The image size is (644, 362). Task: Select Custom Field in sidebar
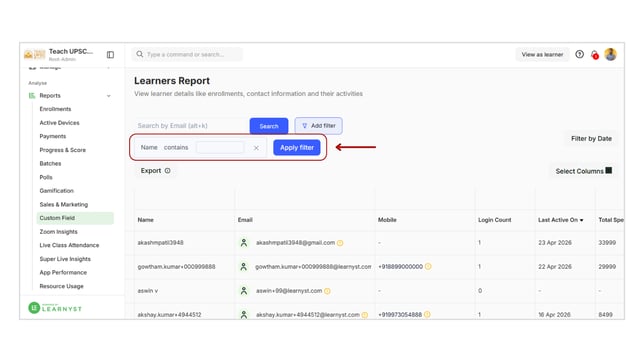(x=75, y=218)
